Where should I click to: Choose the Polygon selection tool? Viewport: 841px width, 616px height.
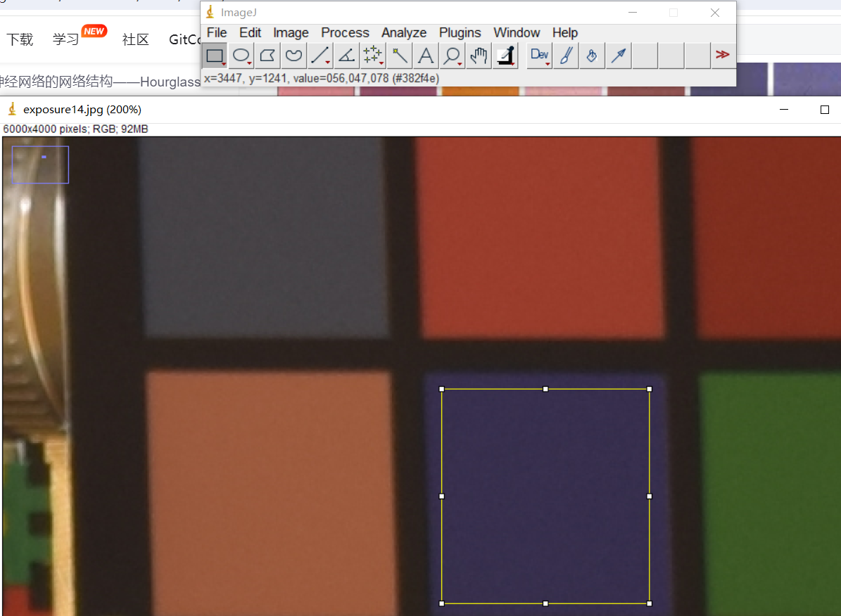pos(267,56)
